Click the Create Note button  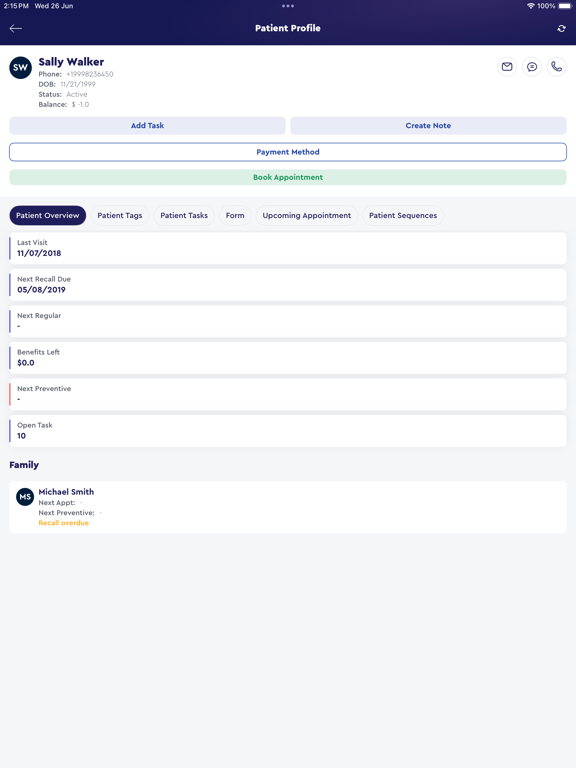click(x=428, y=125)
